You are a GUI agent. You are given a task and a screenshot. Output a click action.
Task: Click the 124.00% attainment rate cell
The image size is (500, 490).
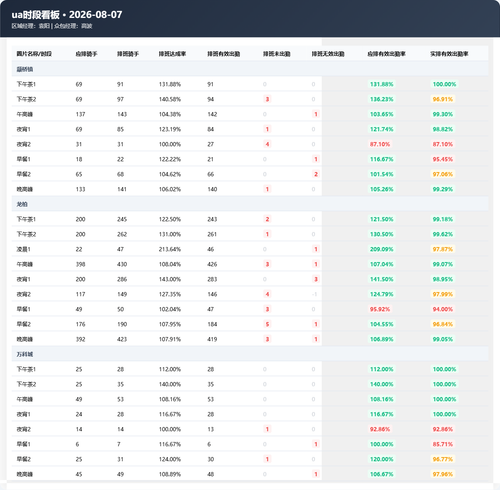(170, 459)
